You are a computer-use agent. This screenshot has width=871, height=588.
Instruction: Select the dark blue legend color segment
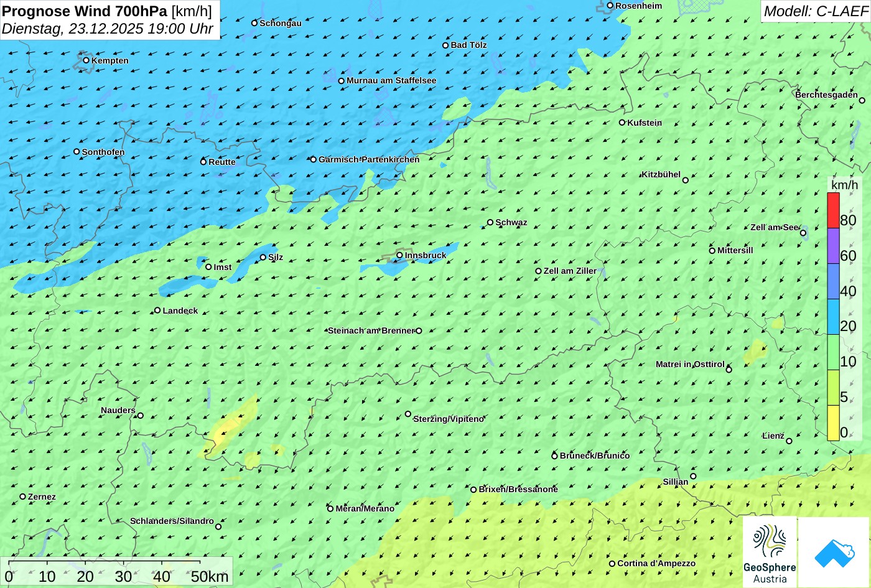tap(833, 281)
